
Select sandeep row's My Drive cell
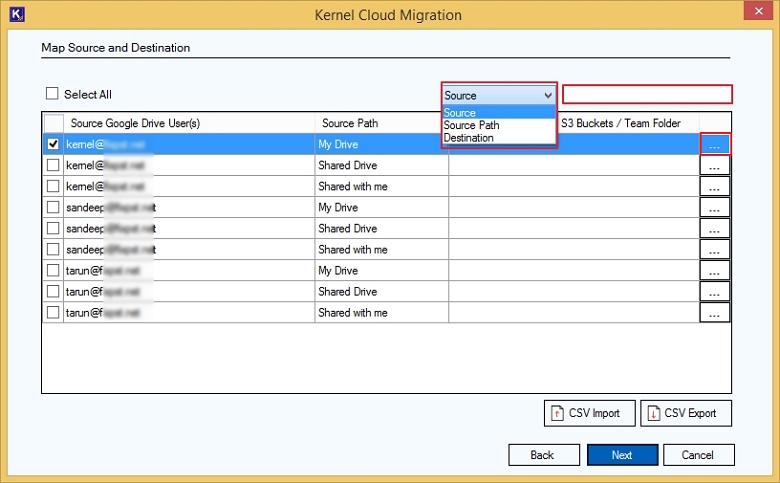pos(382,207)
